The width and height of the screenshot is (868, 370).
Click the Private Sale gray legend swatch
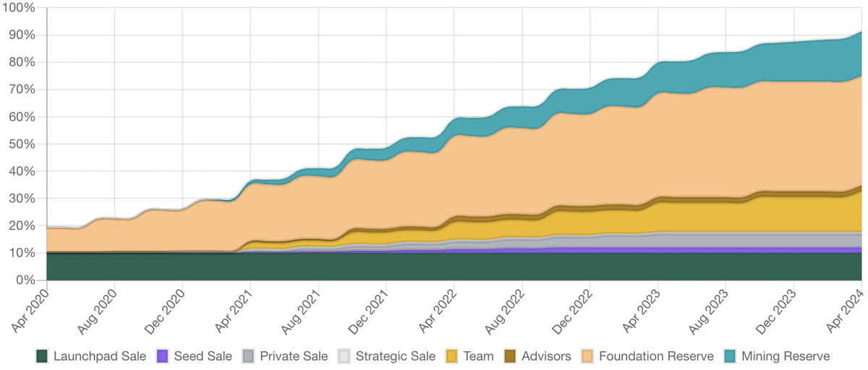[x=248, y=356]
